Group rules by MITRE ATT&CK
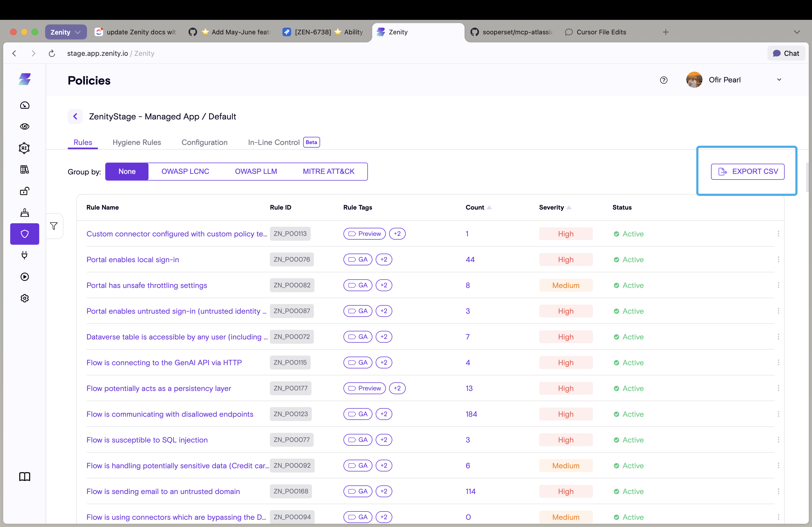The height and width of the screenshot is (527, 812). (x=329, y=171)
